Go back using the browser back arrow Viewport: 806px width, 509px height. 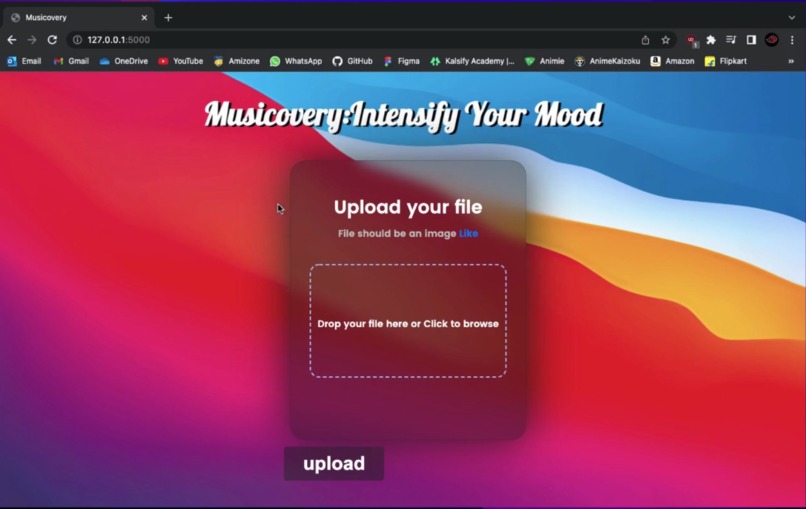click(12, 40)
